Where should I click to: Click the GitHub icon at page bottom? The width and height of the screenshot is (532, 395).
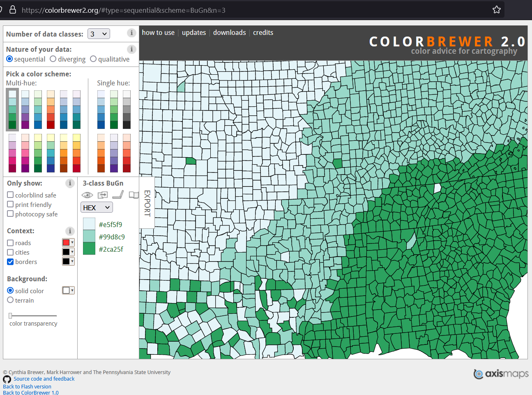pyautogui.click(x=7, y=379)
